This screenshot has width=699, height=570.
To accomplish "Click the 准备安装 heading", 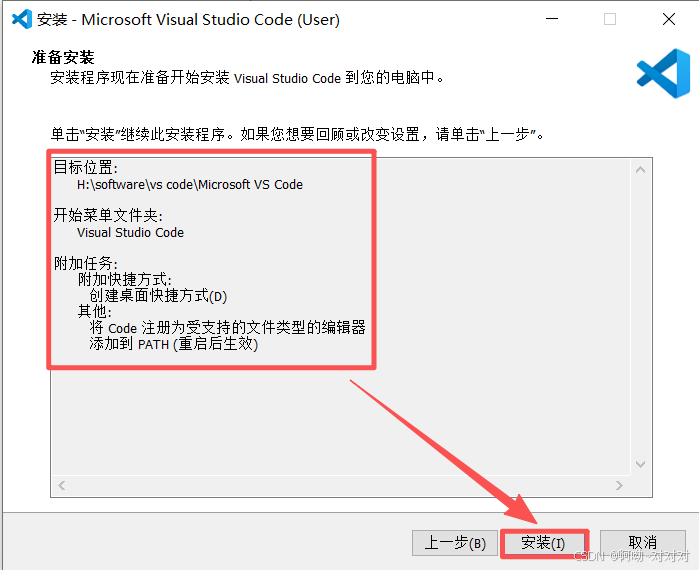I will (x=63, y=57).
